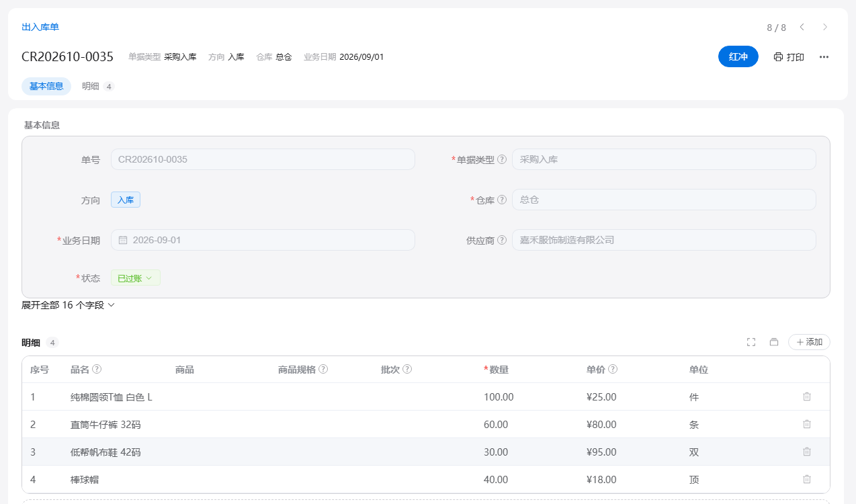Delete row 直筒牛仔裤 32码

point(807,424)
